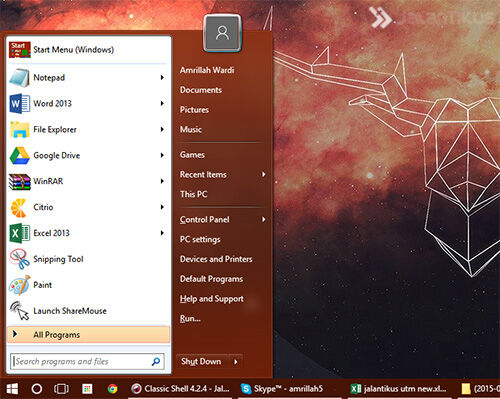Open the Documents folder link

(201, 90)
